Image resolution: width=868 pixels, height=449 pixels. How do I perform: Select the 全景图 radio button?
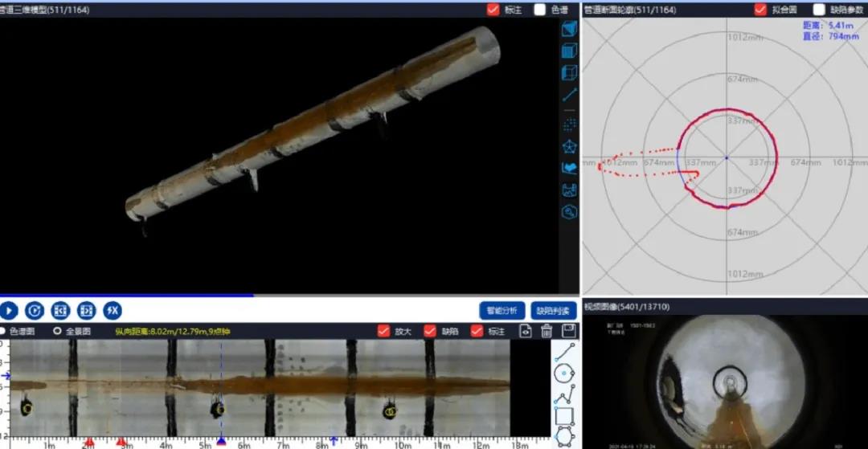click(x=56, y=331)
